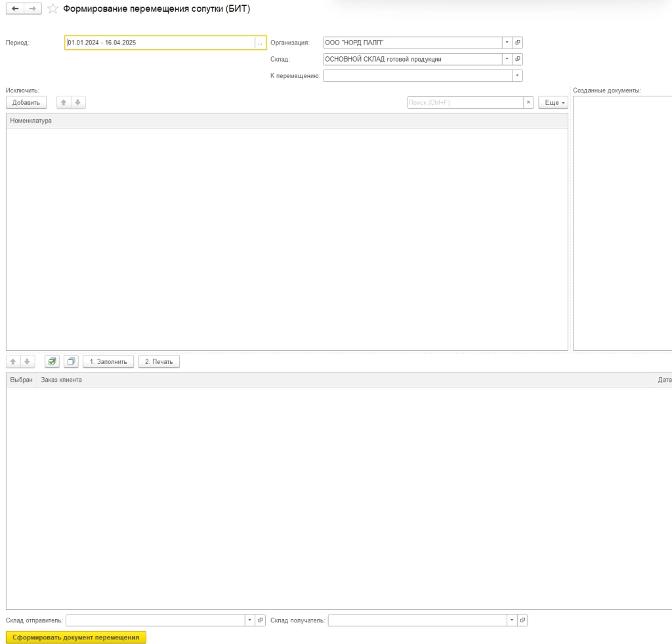Click the back navigation arrow
The height and width of the screenshot is (644, 672).
[x=15, y=9]
